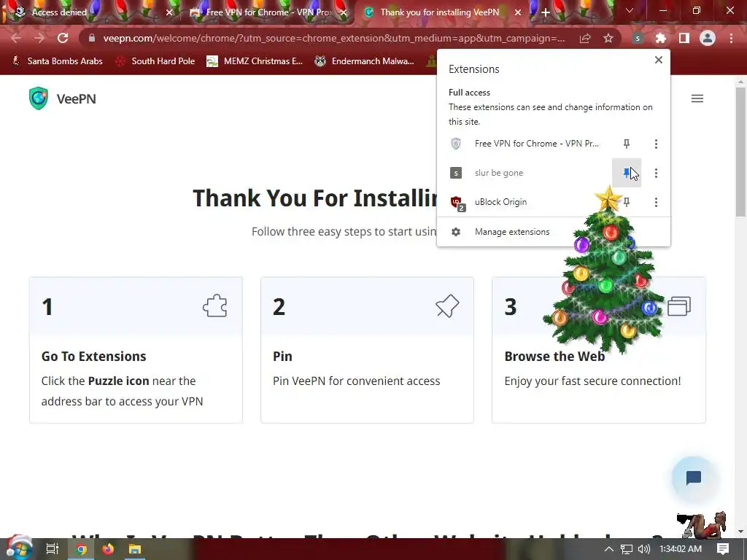Reload the VeePN page

point(63,38)
